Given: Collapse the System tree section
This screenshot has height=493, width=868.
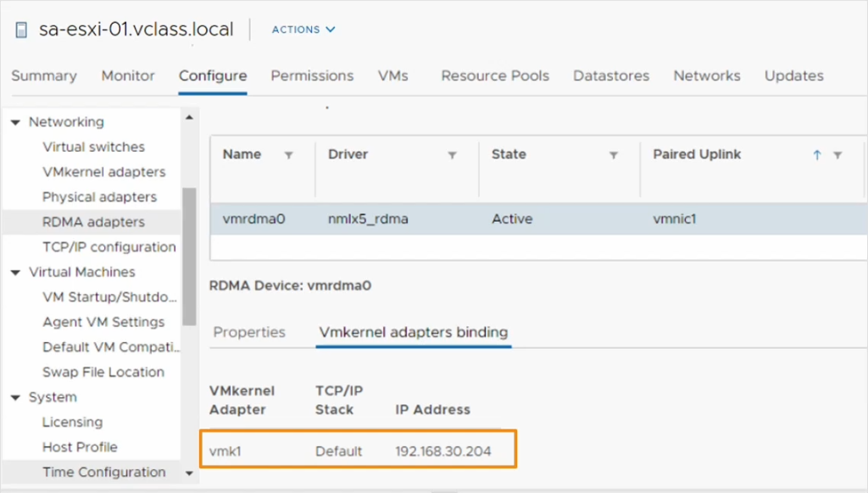Looking at the screenshot, I should tap(15, 398).
